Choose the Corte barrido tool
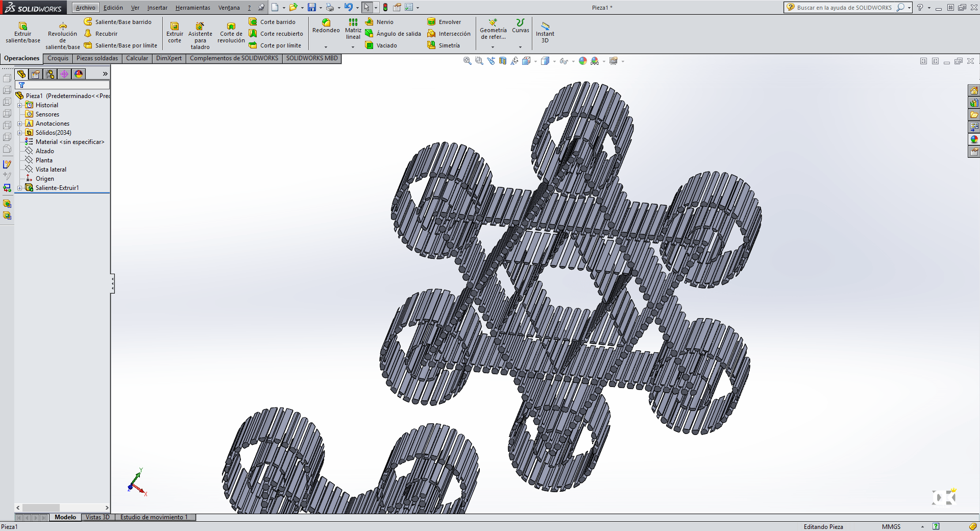Viewport: 980px width, 531px height. pos(272,22)
